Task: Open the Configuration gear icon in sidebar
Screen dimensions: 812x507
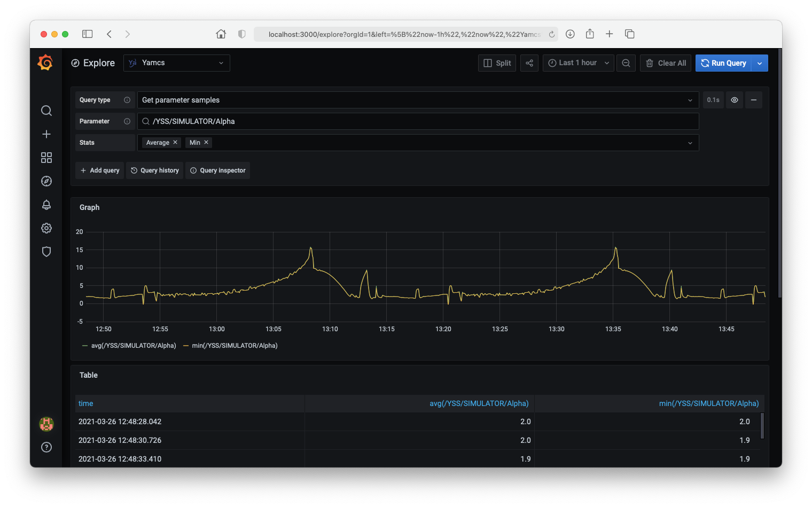Action: point(46,228)
